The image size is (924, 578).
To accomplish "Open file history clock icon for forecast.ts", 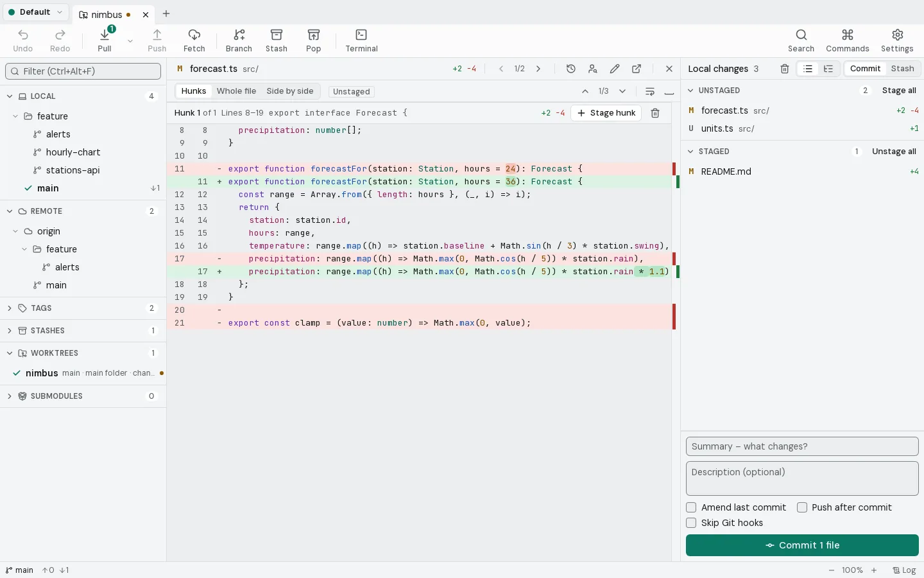I will coord(571,69).
